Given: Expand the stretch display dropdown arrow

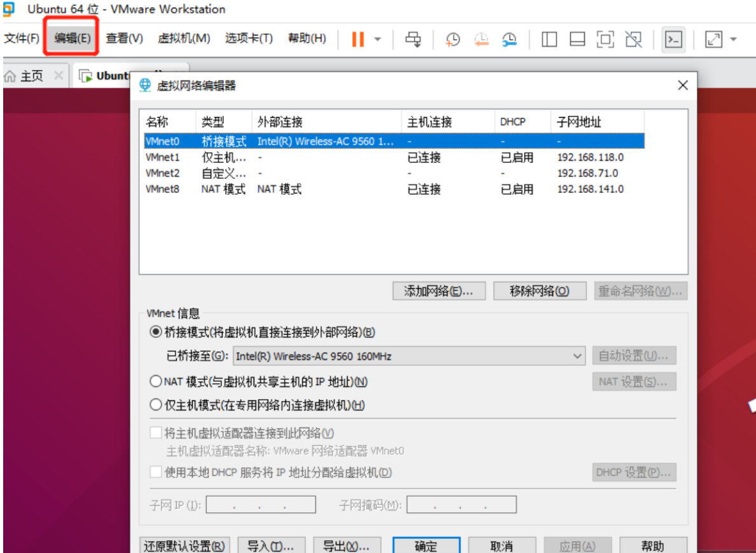Looking at the screenshot, I should [x=733, y=39].
